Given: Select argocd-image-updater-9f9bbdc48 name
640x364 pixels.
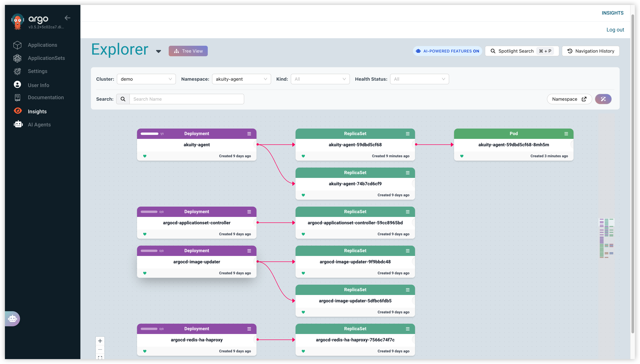Looking at the screenshot, I should (x=355, y=262).
